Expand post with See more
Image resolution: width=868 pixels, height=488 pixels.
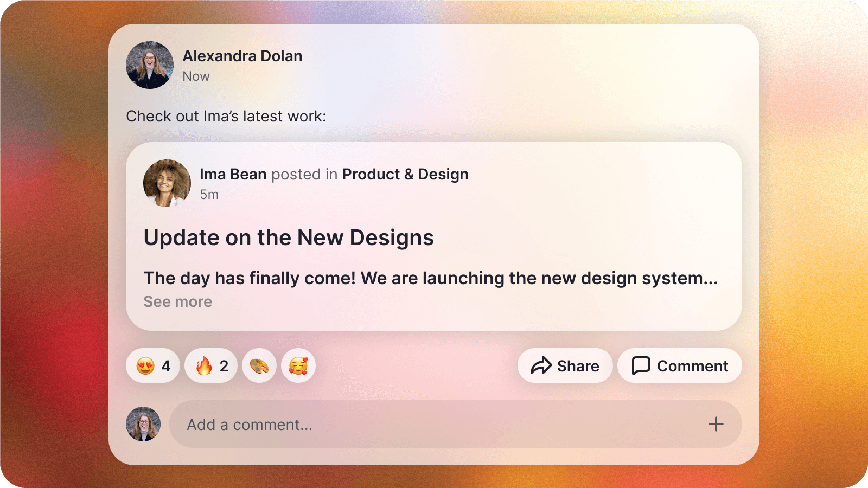click(178, 302)
